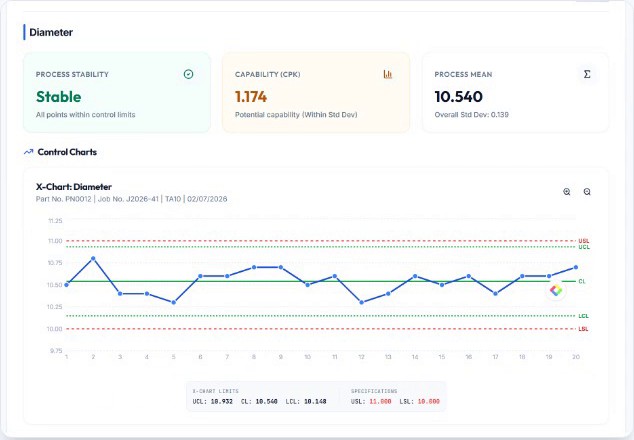Select the peak data point at sample 2
Viewport: 634px width, 440px height.
[x=93, y=258]
